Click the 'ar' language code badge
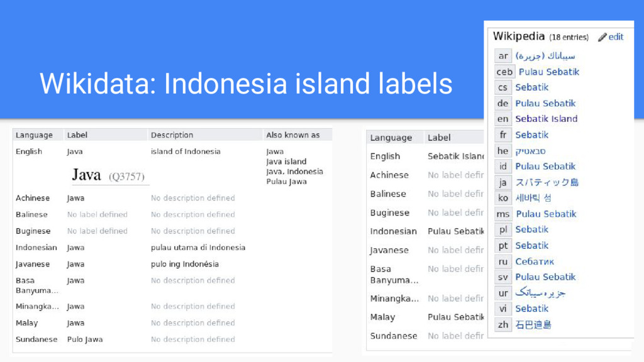The height and width of the screenshot is (362, 644). 503,56
